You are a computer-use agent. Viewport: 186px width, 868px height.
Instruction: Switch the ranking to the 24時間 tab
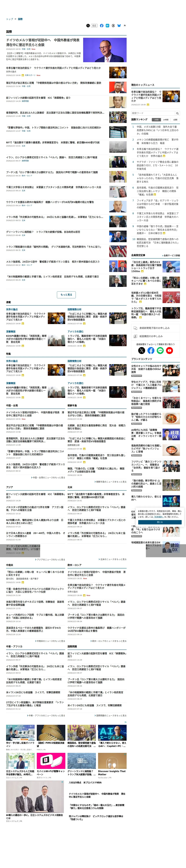click(x=166, y=120)
